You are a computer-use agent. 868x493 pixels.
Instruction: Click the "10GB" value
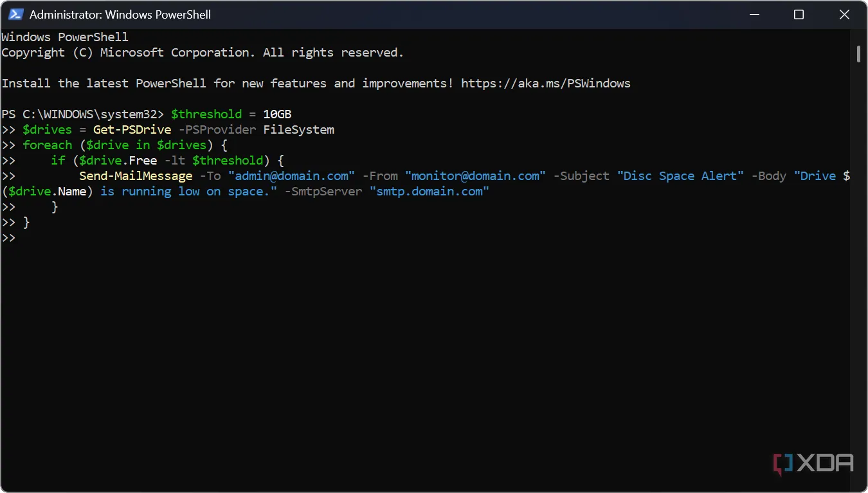[277, 114]
